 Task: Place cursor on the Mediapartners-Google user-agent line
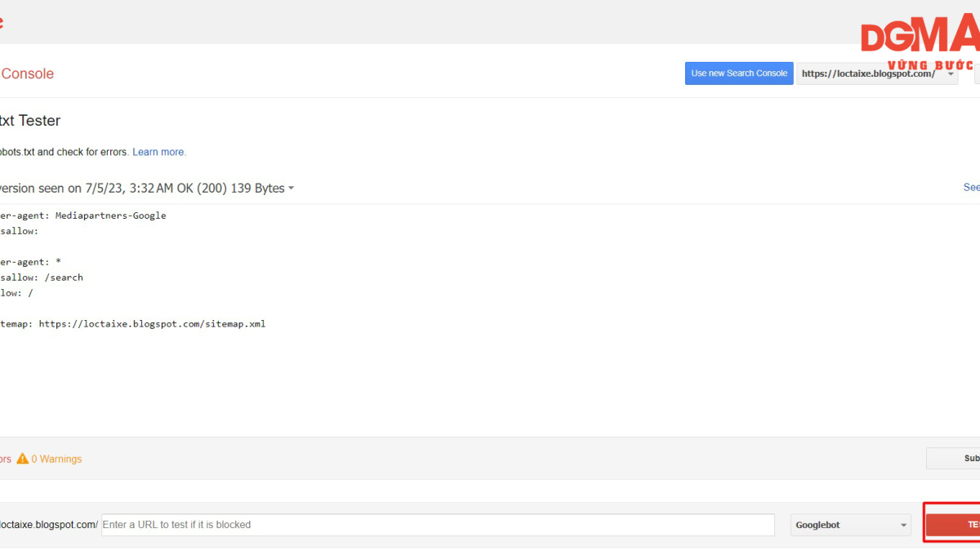point(82,216)
